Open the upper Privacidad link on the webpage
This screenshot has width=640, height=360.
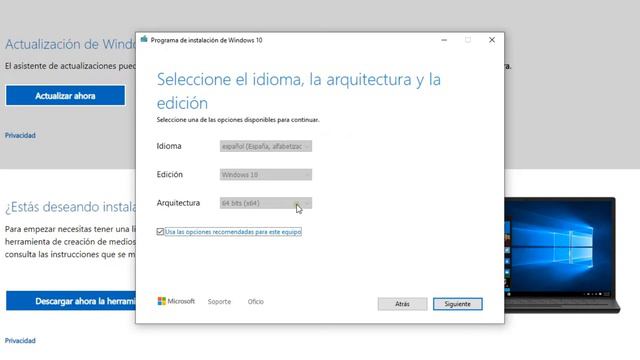20,136
